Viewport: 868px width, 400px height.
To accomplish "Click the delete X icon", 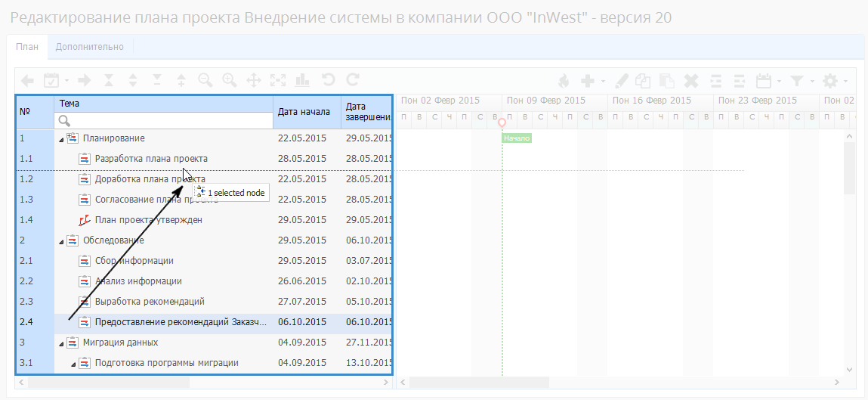I will tap(690, 81).
